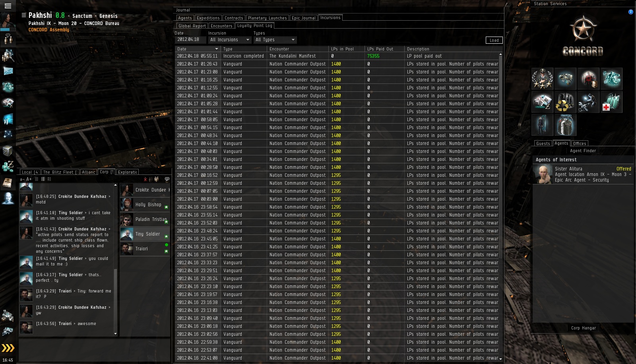Toggle the first chat text display mode
Viewport: 636px width, 364px height.
37,179
